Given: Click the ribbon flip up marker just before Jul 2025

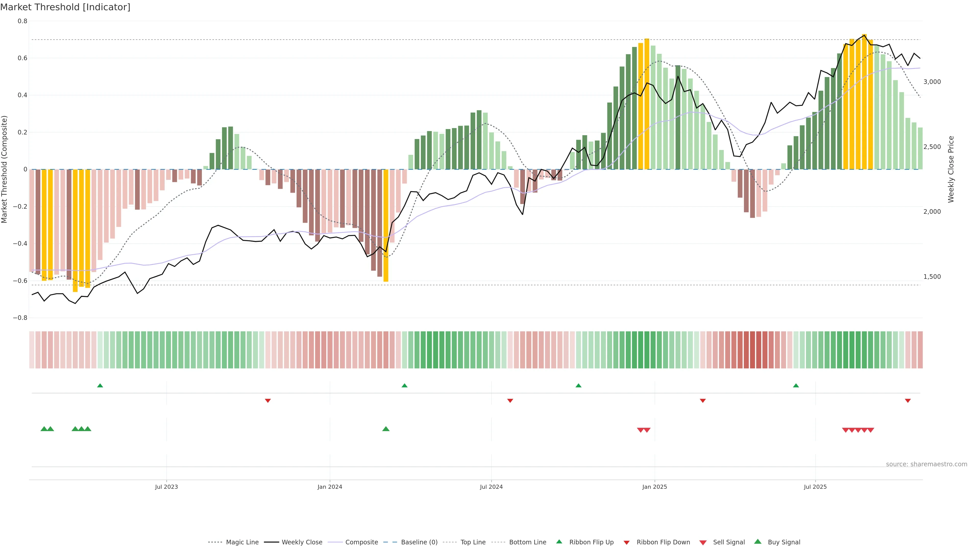Looking at the screenshot, I should (x=796, y=386).
